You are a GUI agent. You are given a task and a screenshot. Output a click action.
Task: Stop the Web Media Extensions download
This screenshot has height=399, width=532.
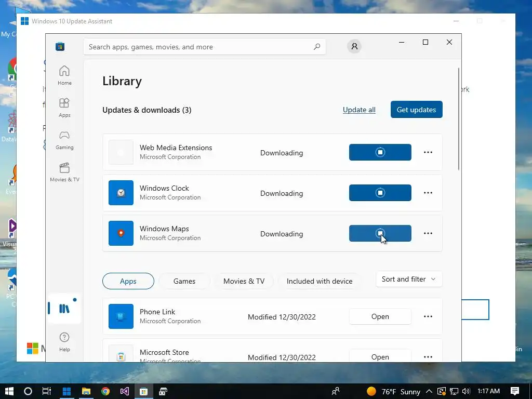pyautogui.click(x=380, y=152)
